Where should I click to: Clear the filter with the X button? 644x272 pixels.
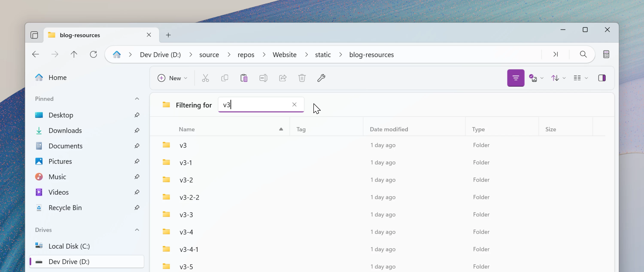[x=294, y=105]
